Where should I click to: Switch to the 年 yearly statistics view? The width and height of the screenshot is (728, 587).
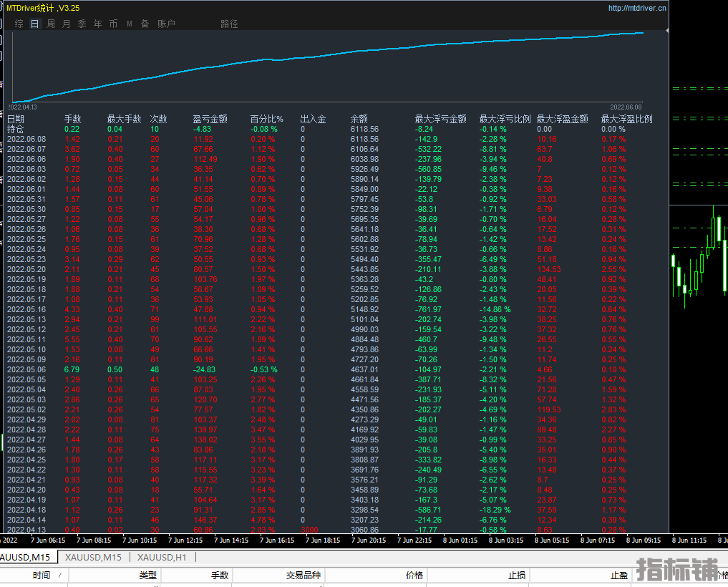point(98,24)
